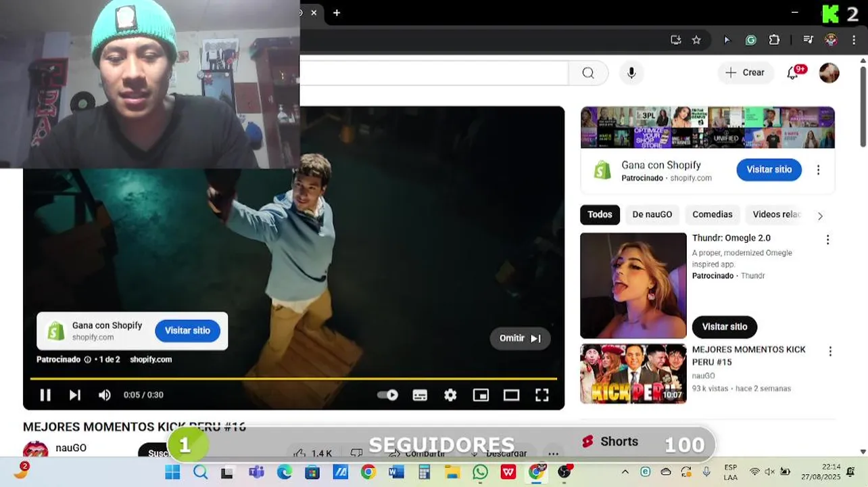Open the Thundr ad thumbnail
The width and height of the screenshot is (868, 487).
633,285
